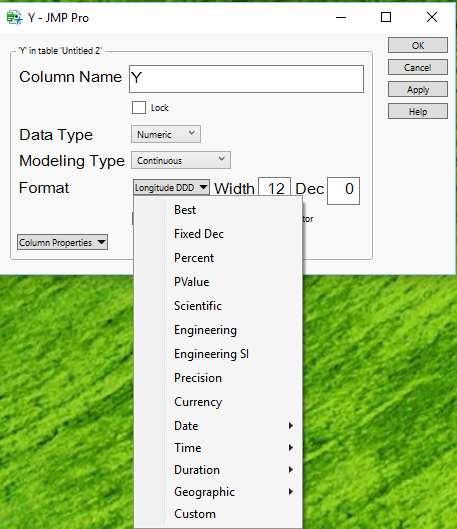
Task: Expand the Column Properties dropdown
Action: tap(62, 242)
